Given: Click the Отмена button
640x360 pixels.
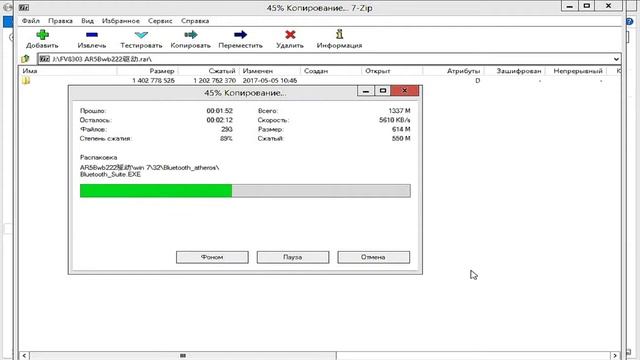Looking at the screenshot, I should [x=373, y=257].
